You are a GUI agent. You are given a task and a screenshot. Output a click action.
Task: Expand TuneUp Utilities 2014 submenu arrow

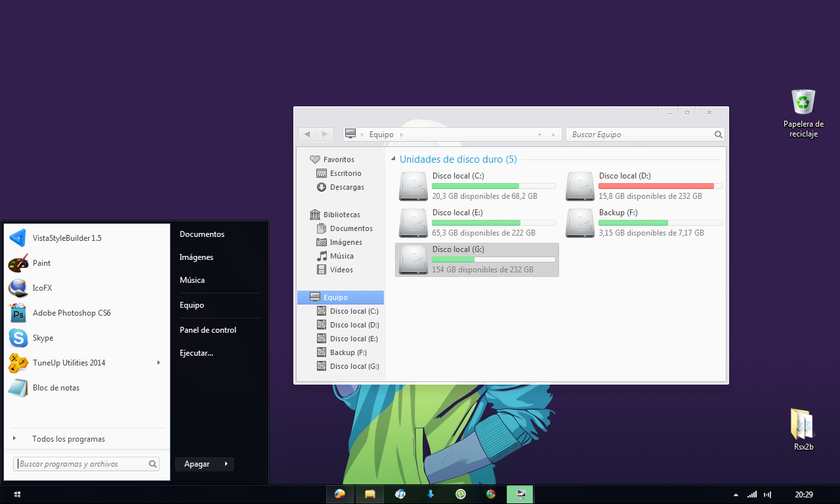[x=158, y=362]
